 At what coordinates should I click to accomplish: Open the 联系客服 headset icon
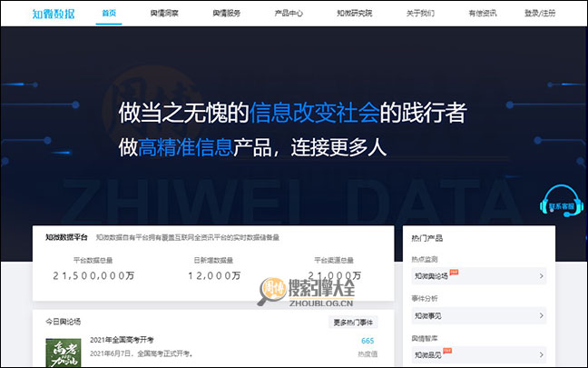tap(562, 202)
